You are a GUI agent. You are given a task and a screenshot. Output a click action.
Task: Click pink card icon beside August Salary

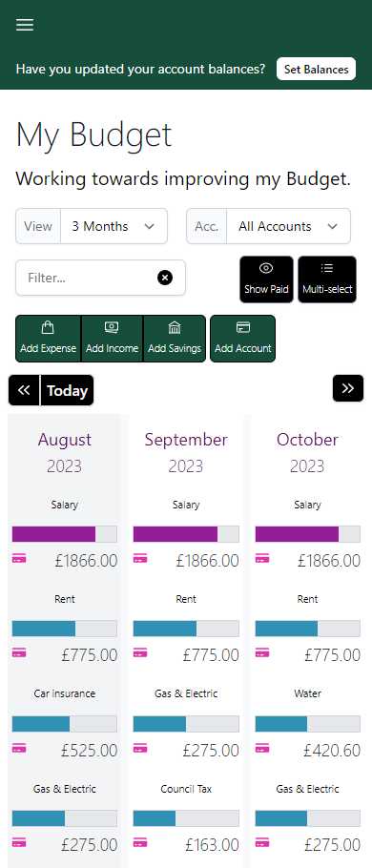tap(19, 559)
